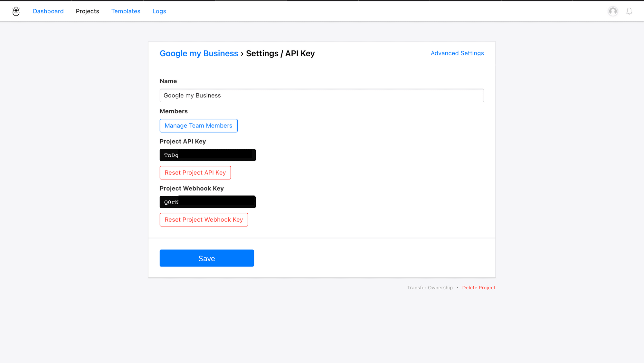Open the notifications bell icon

[x=629, y=11]
